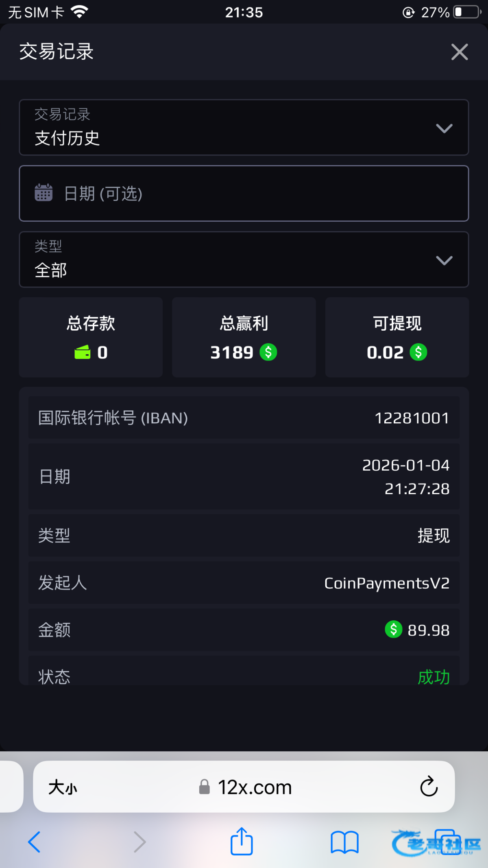Tap the 总赢利 summary card
Image resolution: width=488 pixels, height=868 pixels.
pos(244,337)
